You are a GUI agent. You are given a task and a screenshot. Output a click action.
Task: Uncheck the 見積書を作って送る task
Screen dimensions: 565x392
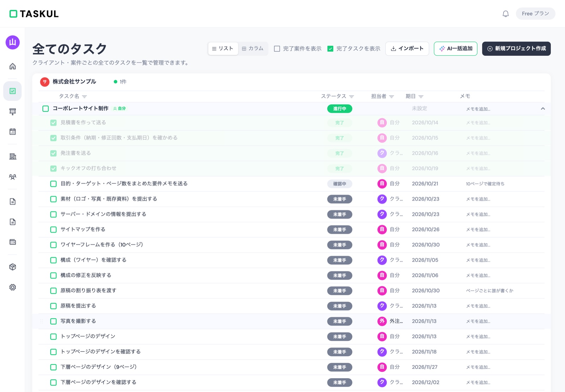click(53, 122)
